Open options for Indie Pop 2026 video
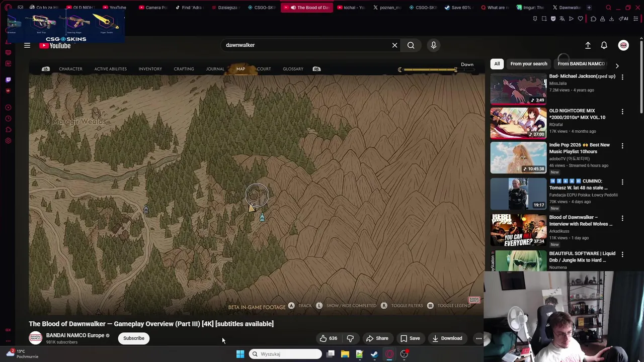Image resolution: width=644 pixels, height=362 pixels. 622,146
